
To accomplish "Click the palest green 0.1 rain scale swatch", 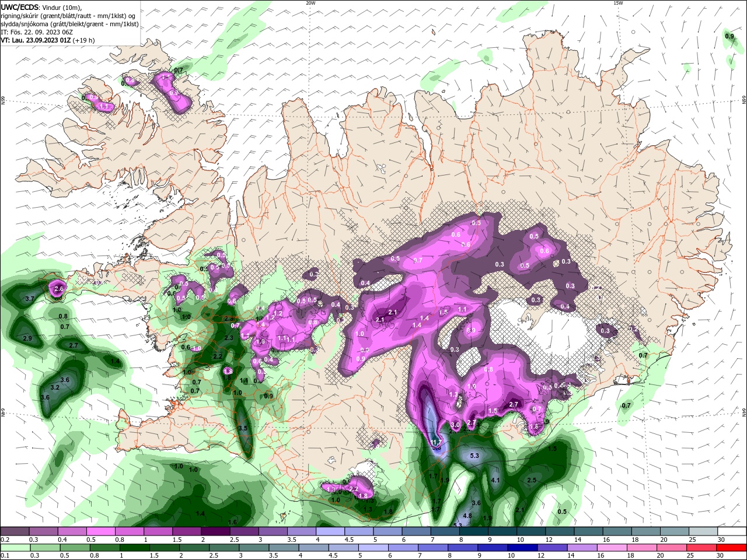I will pyautogui.click(x=15, y=548).
